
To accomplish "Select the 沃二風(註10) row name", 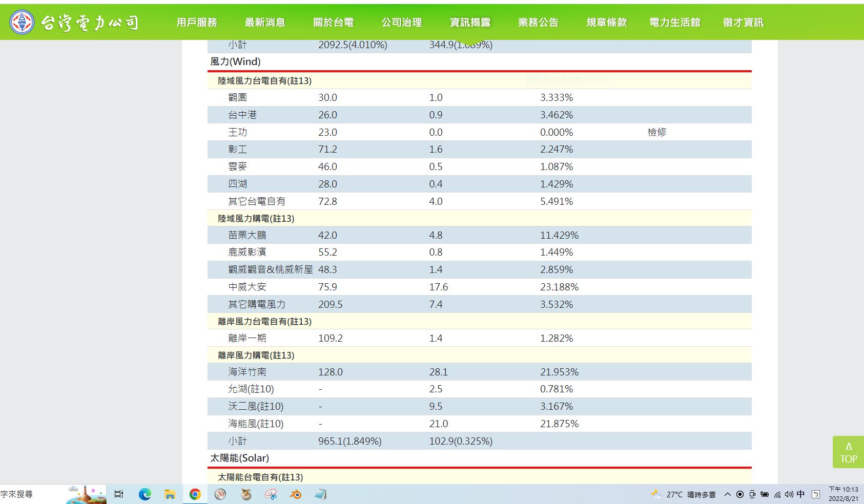I will (256, 406).
